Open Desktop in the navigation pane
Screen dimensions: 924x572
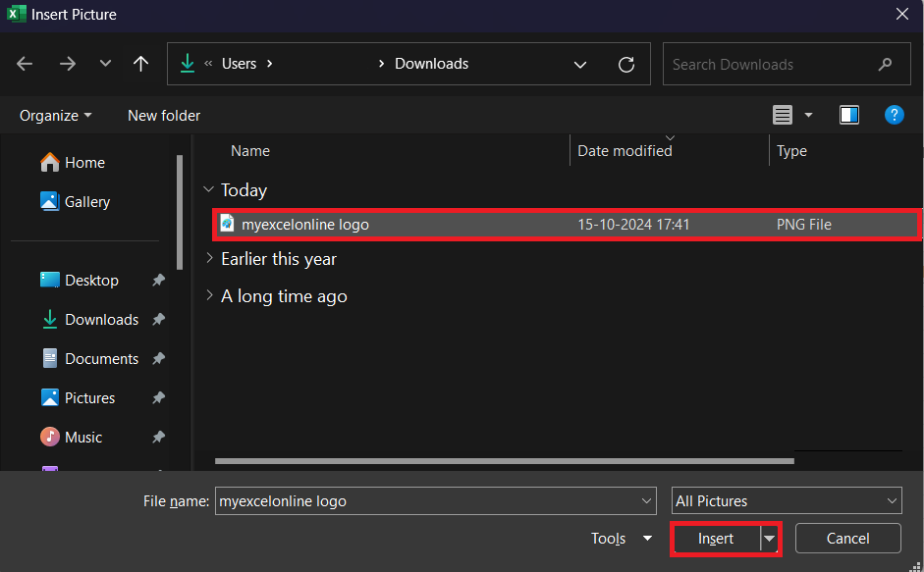click(x=80, y=280)
